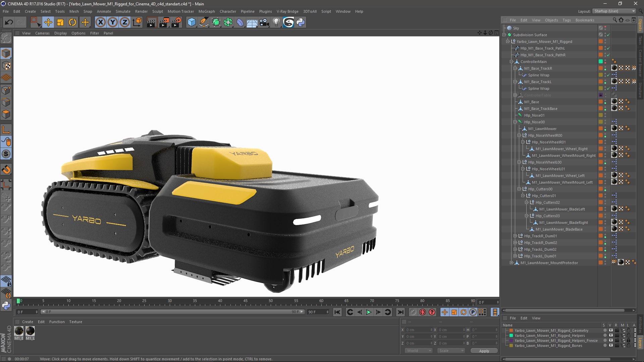Click timeline ruler at frame 45
Image resolution: width=644 pixels, height=362 pixels.
[246, 301]
